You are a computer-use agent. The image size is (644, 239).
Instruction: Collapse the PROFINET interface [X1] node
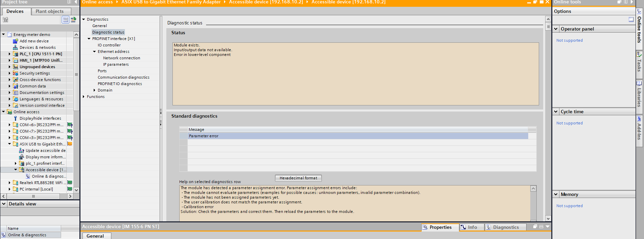(89, 39)
